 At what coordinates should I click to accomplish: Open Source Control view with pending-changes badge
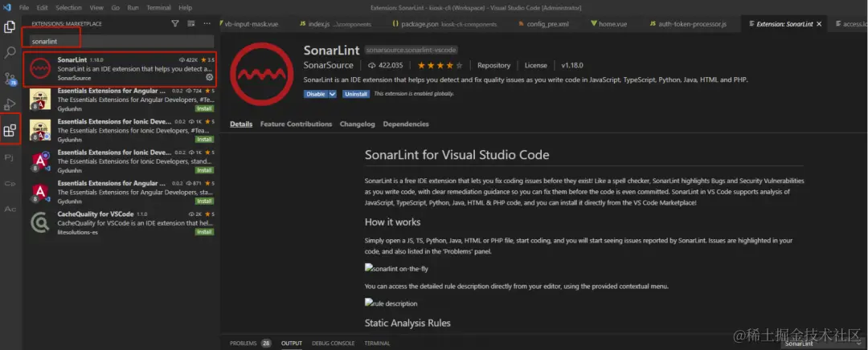[x=10, y=79]
